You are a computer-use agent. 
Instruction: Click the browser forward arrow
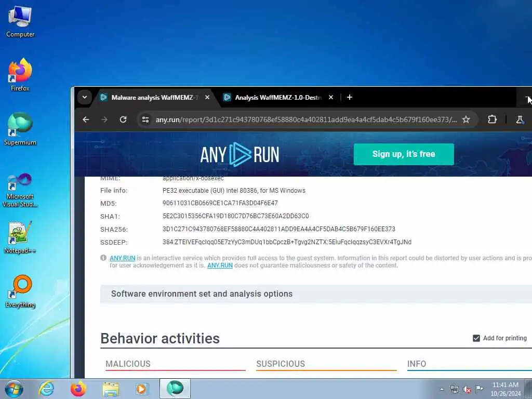104,119
